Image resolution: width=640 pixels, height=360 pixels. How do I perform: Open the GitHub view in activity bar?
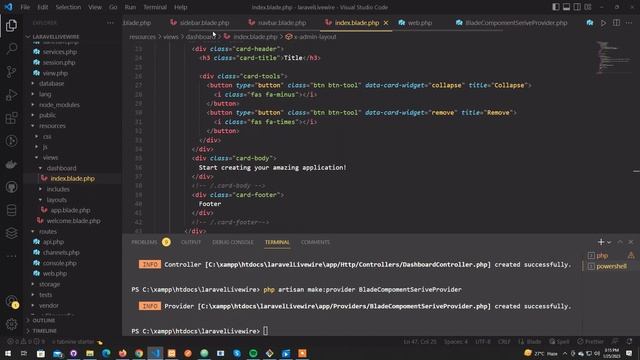pos(11,187)
